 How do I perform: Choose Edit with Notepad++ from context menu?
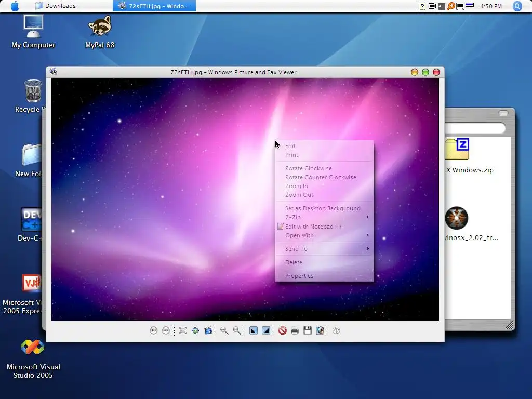pyautogui.click(x=324, y=227)
